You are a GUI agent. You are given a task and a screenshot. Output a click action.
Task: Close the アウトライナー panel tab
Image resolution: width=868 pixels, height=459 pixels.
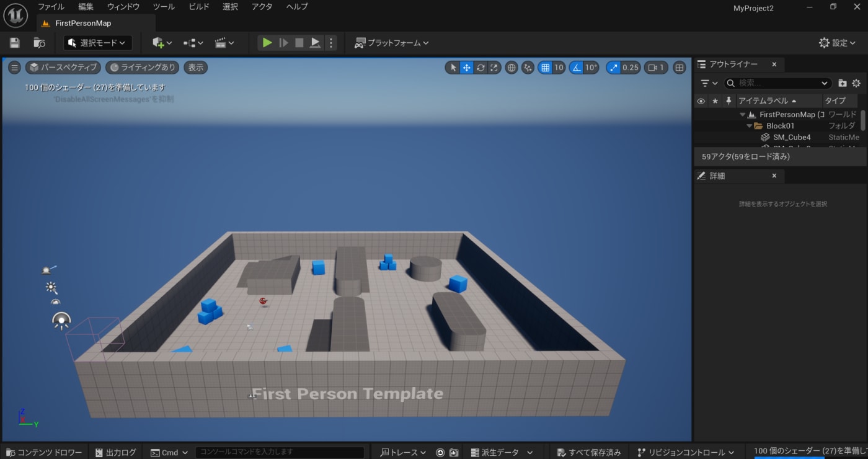coord(774,64)
